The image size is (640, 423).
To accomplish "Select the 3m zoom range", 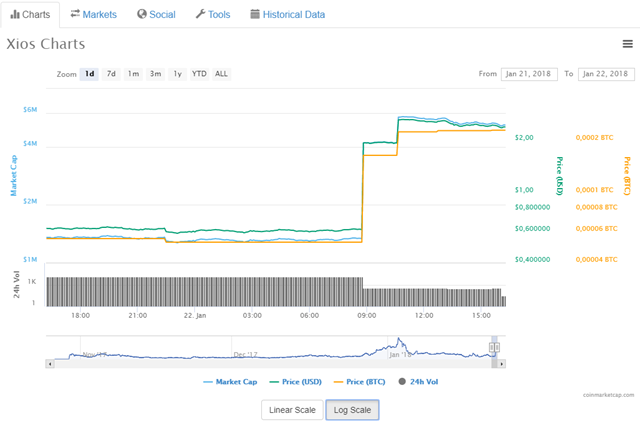I will 156,74.
